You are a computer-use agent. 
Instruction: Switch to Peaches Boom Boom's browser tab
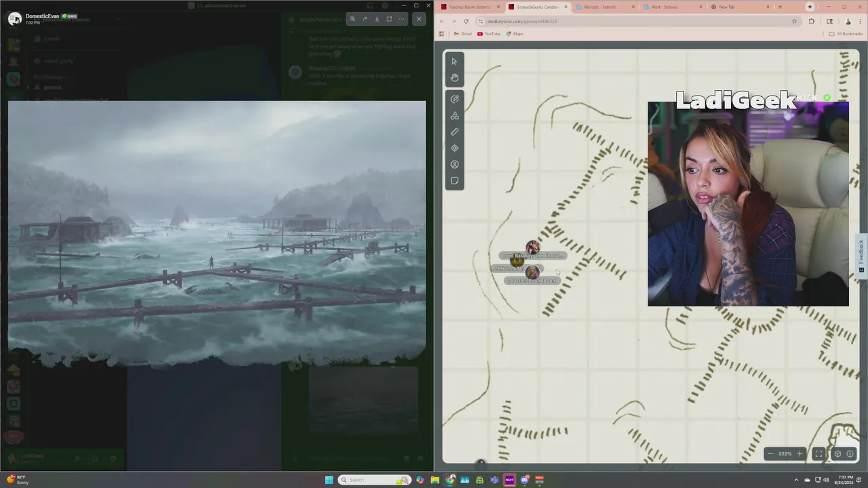pyautogui.click(x=471, y=7)
